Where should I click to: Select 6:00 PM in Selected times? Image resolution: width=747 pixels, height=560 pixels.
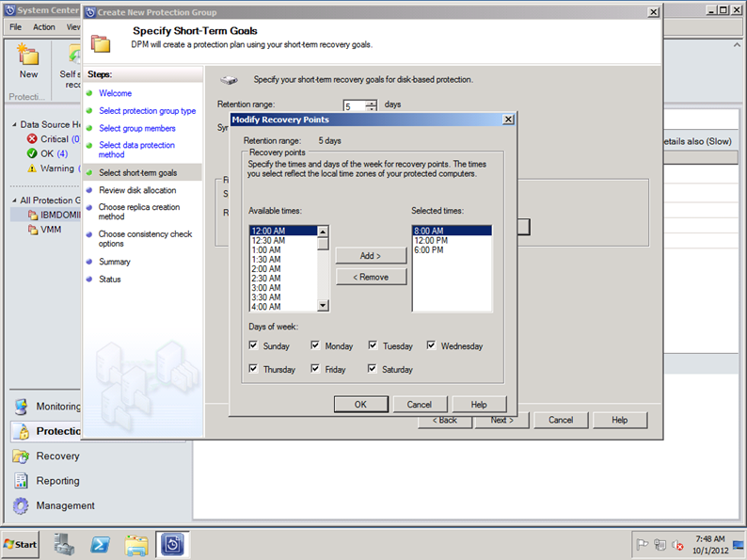pyautogui.click(x=452, y=250)
